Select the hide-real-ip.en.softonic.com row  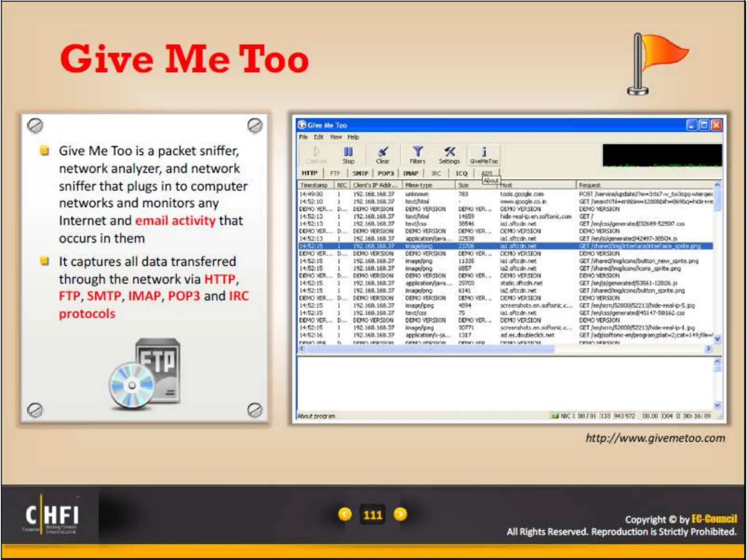point(506,217)
